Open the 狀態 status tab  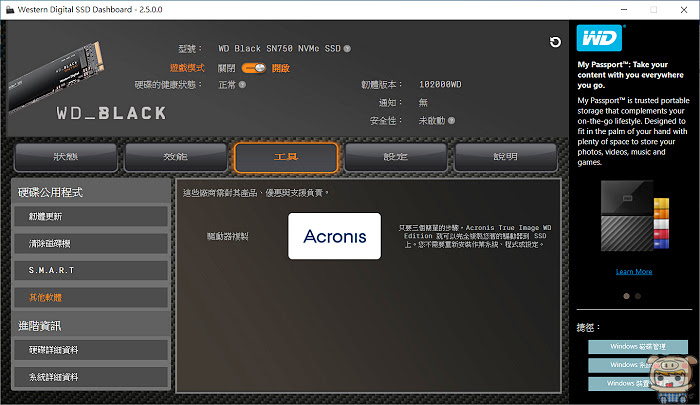click(66, 157)
